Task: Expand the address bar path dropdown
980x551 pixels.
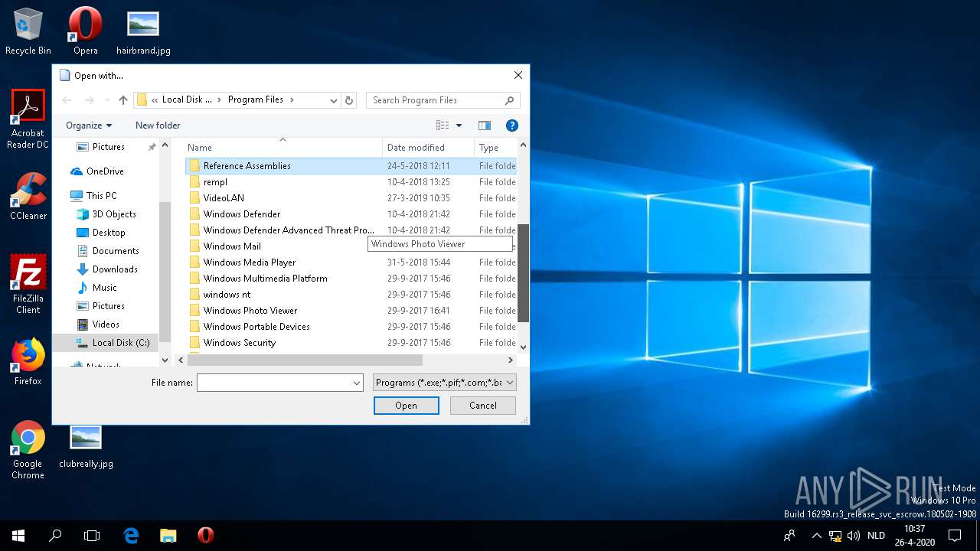Action: click(333, 100)
